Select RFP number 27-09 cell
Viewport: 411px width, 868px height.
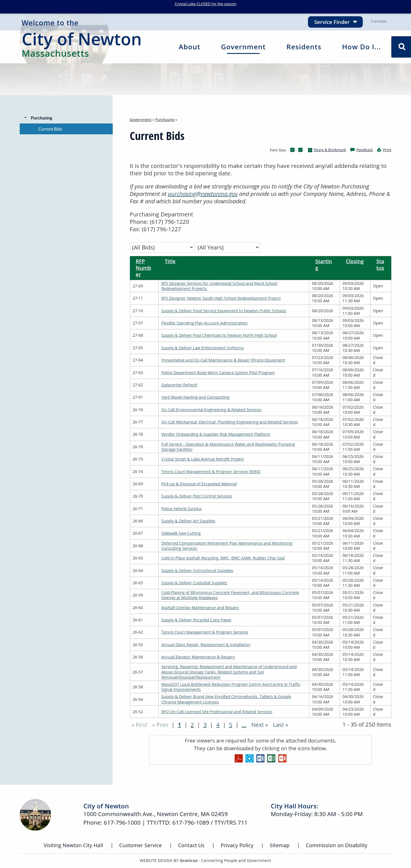[144, 286]
